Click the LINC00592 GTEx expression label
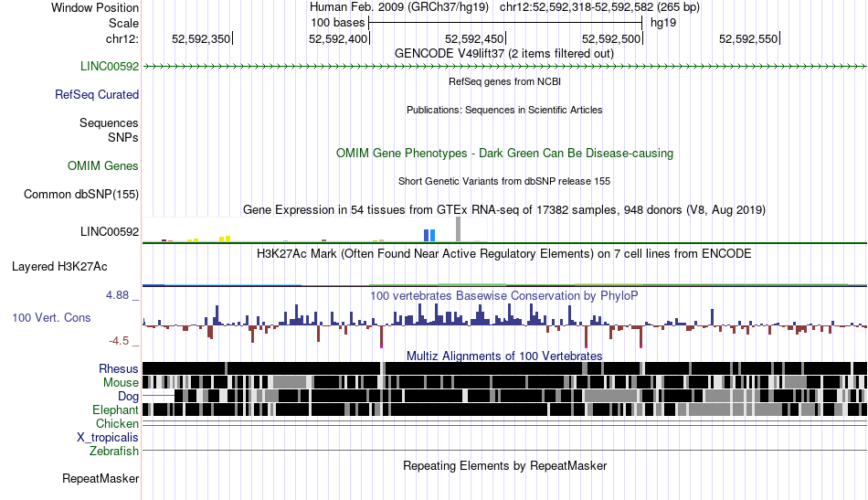This screenshot has height=500, width=868. pyautogui.click(x=110, y=232)
